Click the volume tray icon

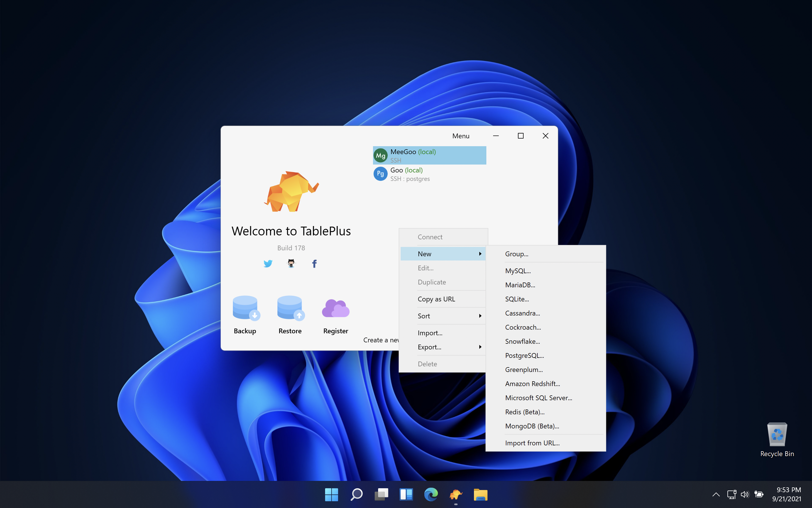745,494
